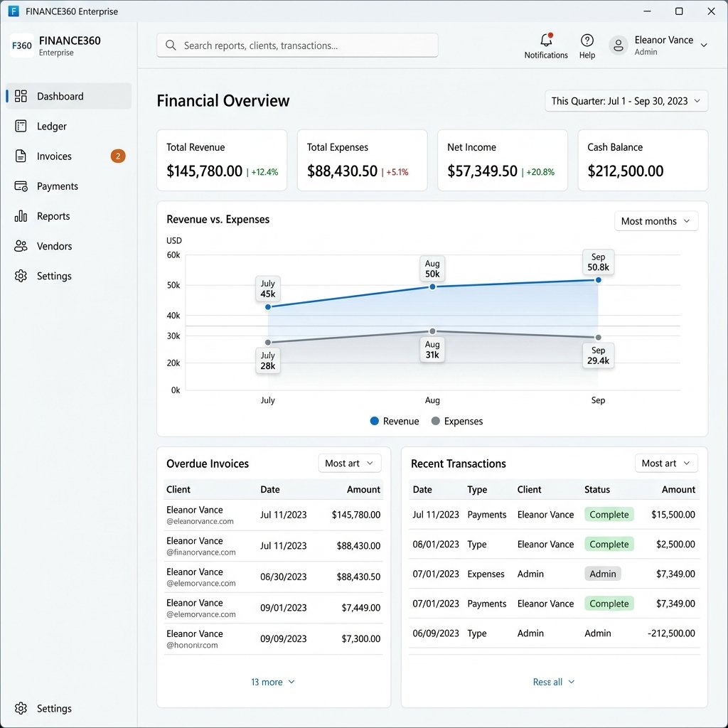
Task: Open the Reports page
Action: 69,216
